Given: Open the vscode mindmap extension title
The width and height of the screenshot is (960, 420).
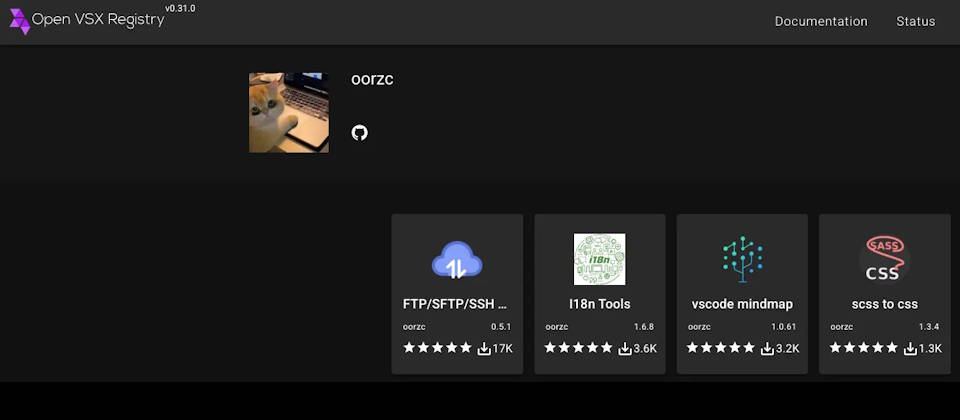Looking at the screenshot, I should click(x=742, y=304).
